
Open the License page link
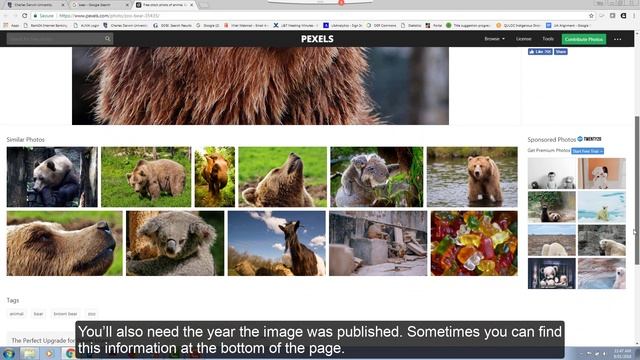pyautogui.click(x=523, y=39)
